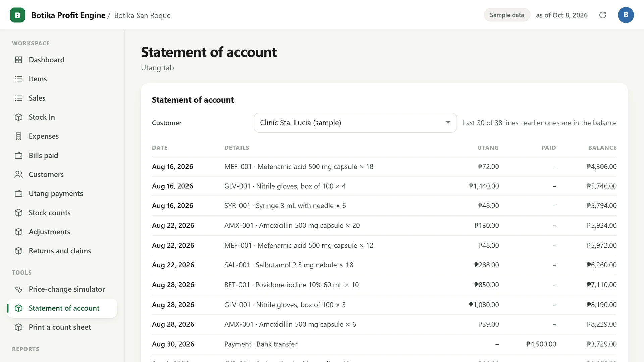The image size is (644, 362).
Task: Click the Sample data badge
Action: click(507, 15)
